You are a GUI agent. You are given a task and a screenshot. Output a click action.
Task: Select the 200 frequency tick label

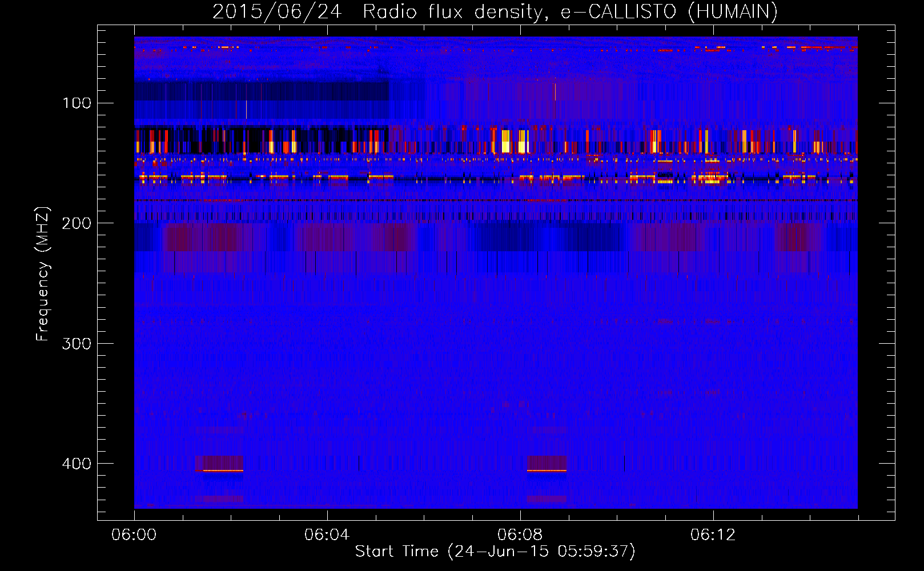pos(77,223)
